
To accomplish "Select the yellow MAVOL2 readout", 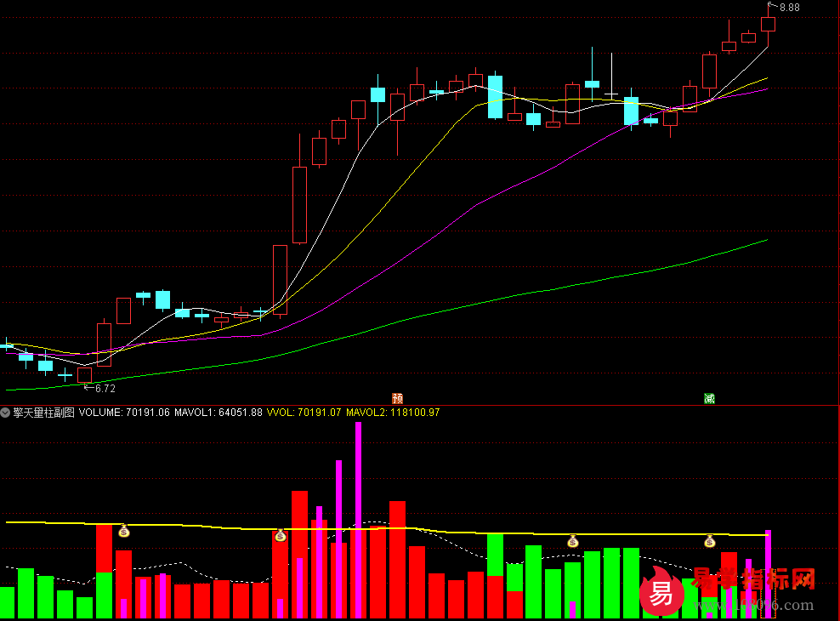I will pyautogui.click(x=393, y=413).
